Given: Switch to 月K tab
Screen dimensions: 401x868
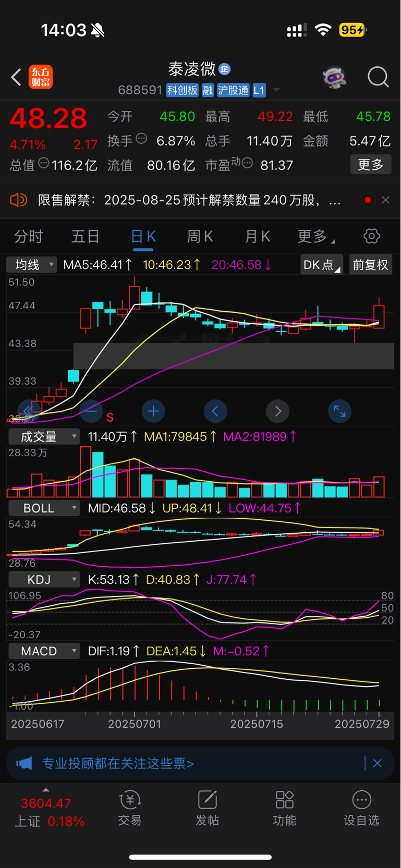Looking at the screenshot, I should coord(258,236).
